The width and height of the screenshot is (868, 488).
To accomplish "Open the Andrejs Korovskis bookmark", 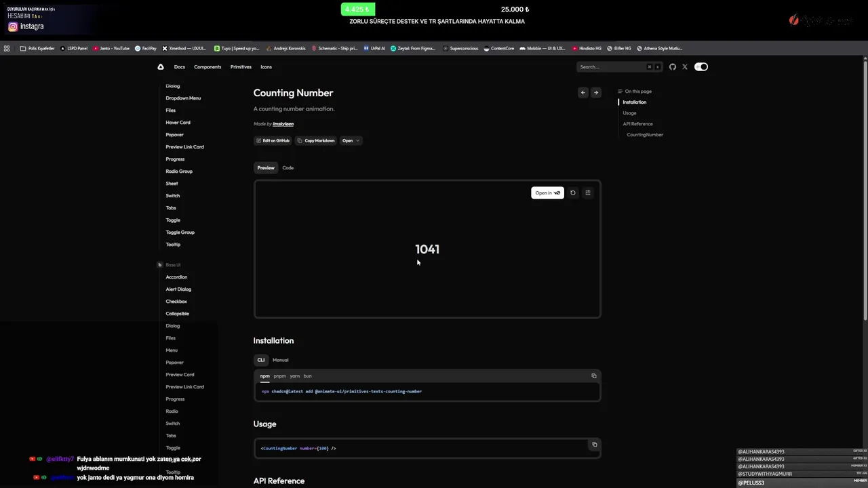I will tap(286, 48).
